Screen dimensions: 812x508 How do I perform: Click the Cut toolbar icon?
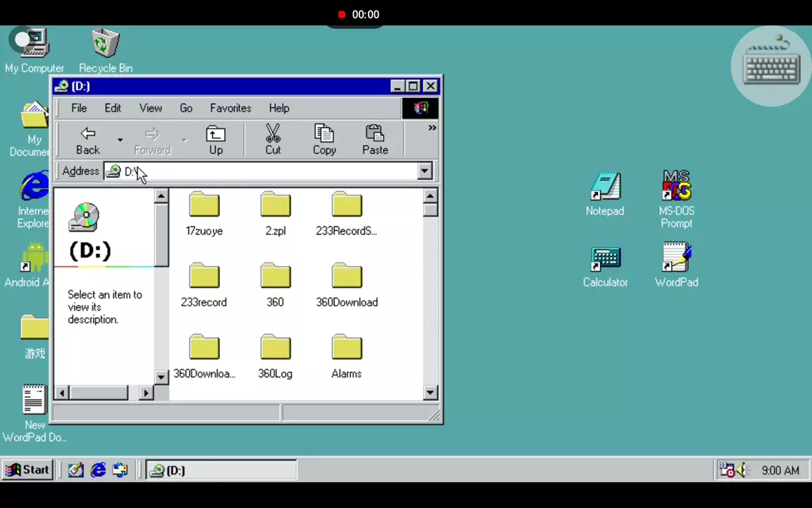[273, 139]
